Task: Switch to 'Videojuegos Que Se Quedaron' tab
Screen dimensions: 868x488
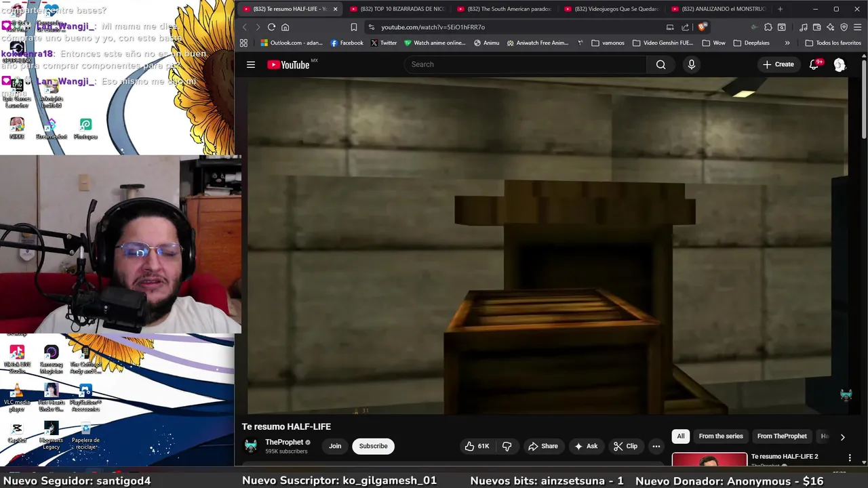Action: [611, 9]
